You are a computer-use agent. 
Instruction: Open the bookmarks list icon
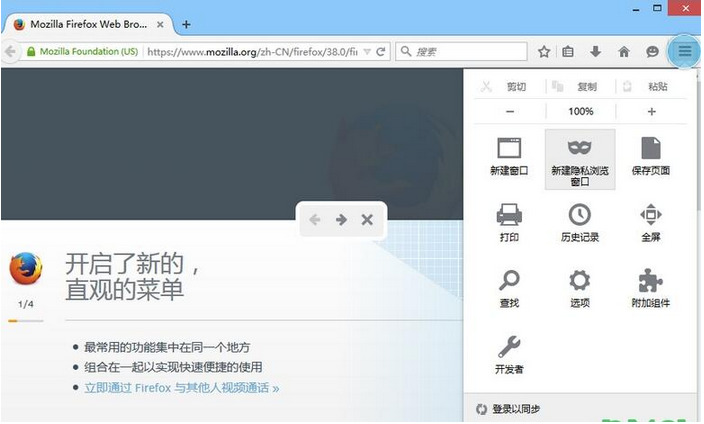568,52
